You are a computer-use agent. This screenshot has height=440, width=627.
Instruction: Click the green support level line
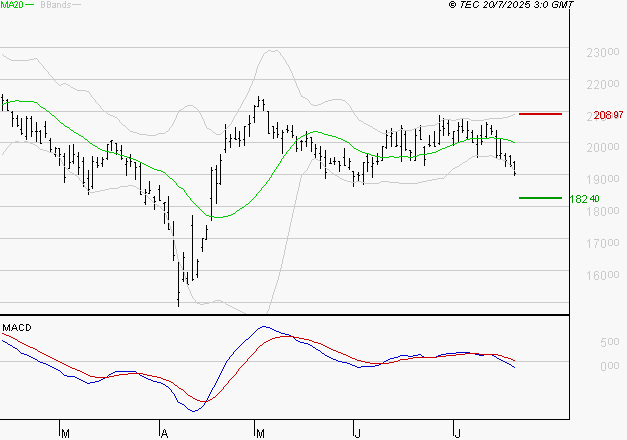pos(540,198)
